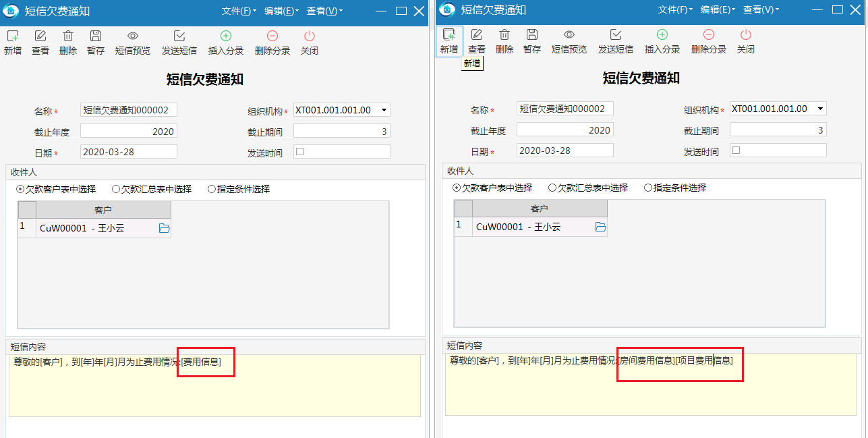Select 欠款客户表中选择 radio in left window
The width and height of the screenshot is (868, 438).
(20, 189)
